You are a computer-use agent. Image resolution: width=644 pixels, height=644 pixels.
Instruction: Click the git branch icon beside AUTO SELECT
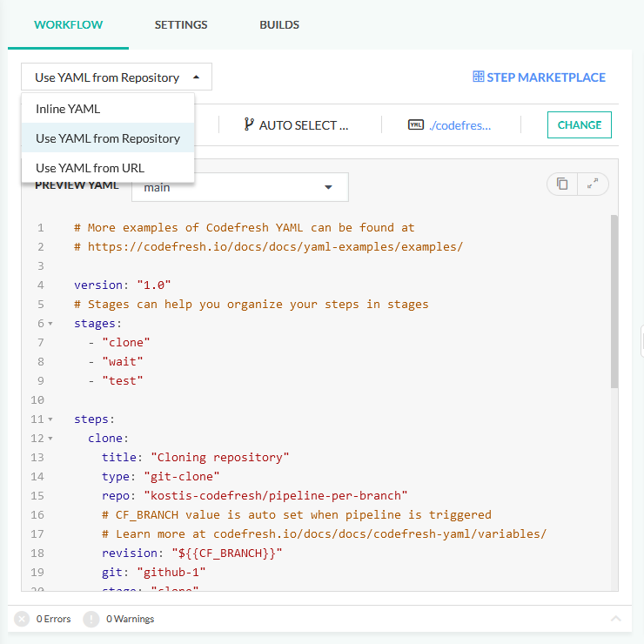[249, 125]
